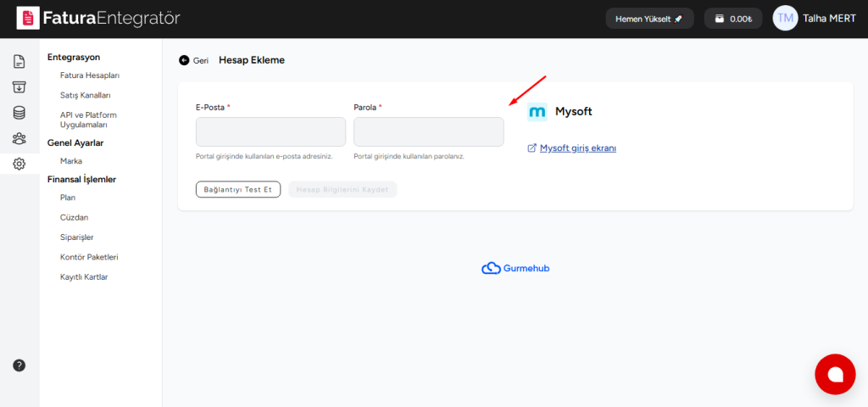Open the database stack sidebar icon
The image size is (868, 407).
point(19,113)
